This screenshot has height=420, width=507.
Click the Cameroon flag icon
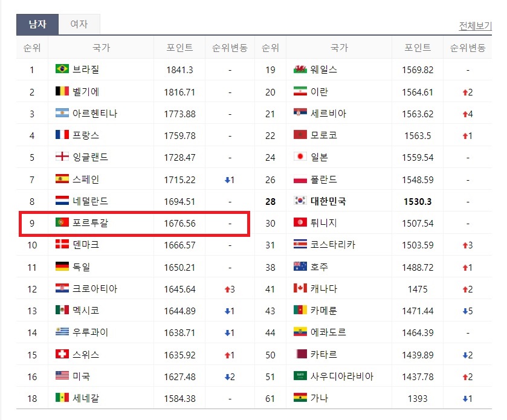click(300, 310)
